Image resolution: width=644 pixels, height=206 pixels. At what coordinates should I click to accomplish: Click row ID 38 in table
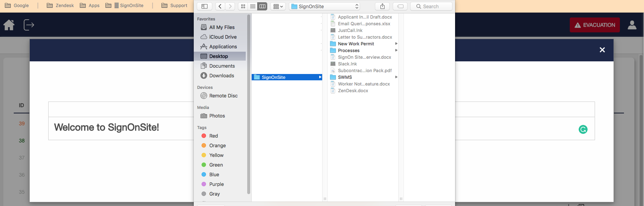pyautogui.click(x=22, y=141)
